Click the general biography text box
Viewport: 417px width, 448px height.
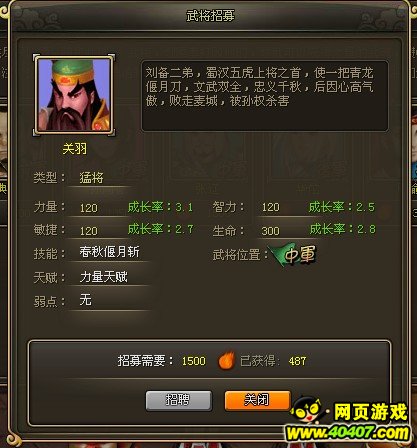coord(265,96)
